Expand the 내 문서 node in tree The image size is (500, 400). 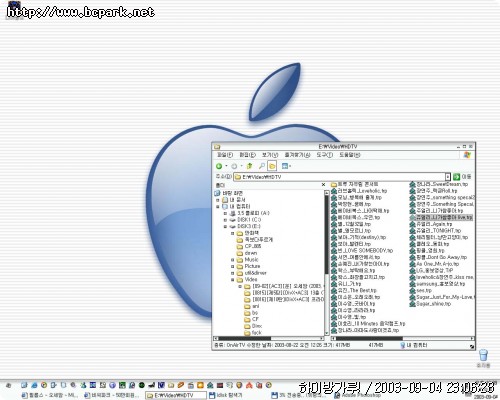(x=218, y=200)
